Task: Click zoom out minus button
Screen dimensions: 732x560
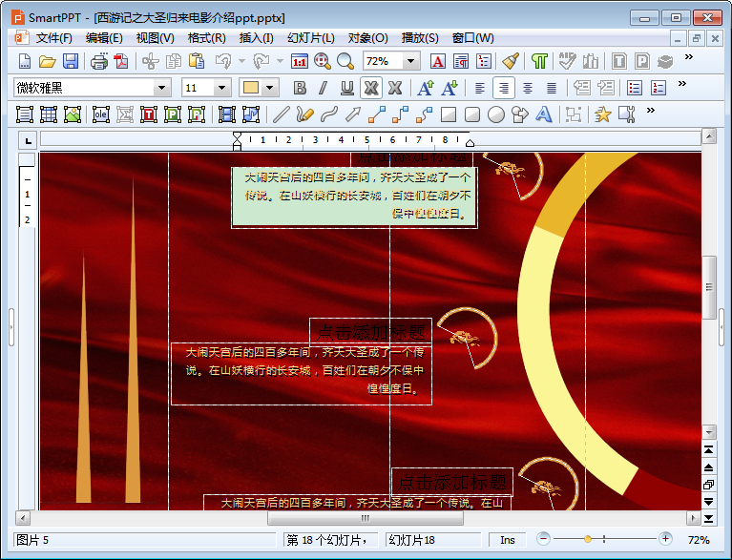Action: coord(543,539)
